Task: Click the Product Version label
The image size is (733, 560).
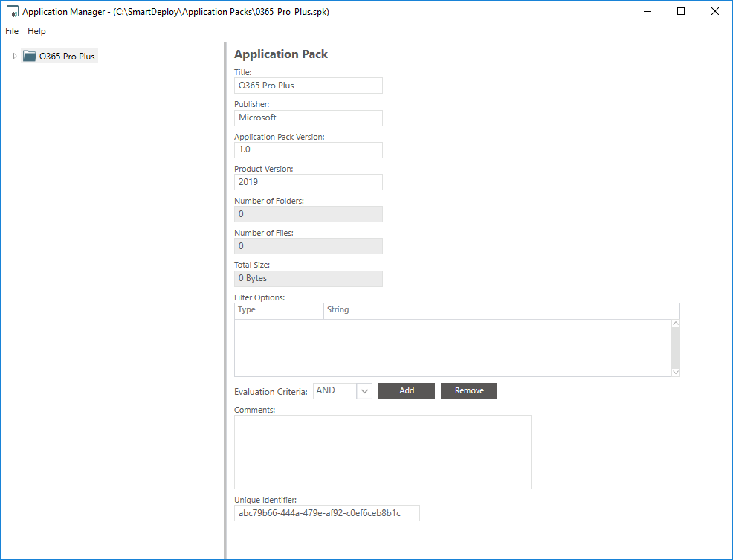Action: (264, 169)
